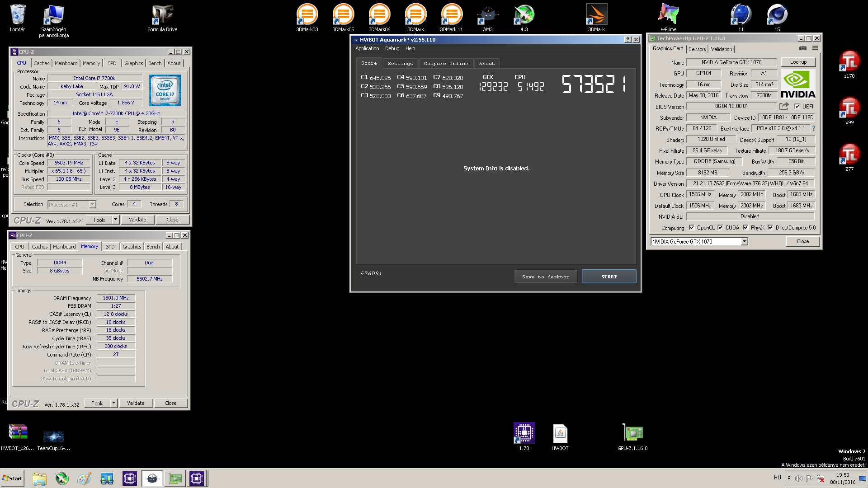Click the taskbar clock showing 19:50
This screenshot has width=868, height=488.
pos(842,479)
